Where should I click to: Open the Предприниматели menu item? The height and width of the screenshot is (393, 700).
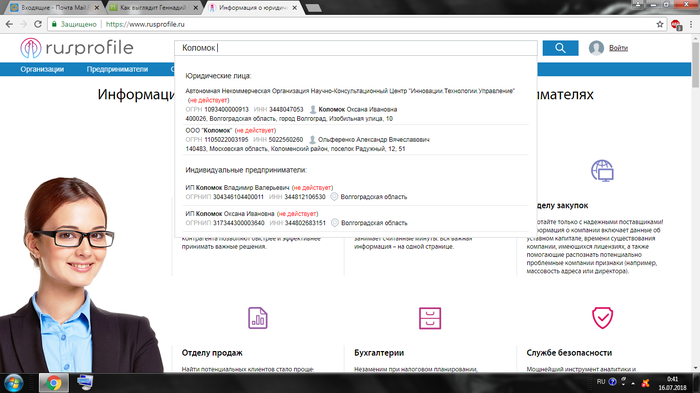[x=117, y=69]
